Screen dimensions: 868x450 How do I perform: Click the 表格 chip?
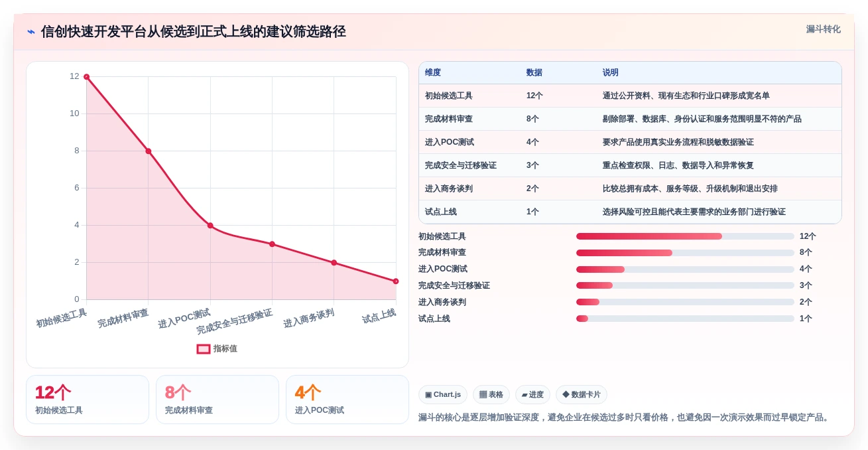pos(491,394)
